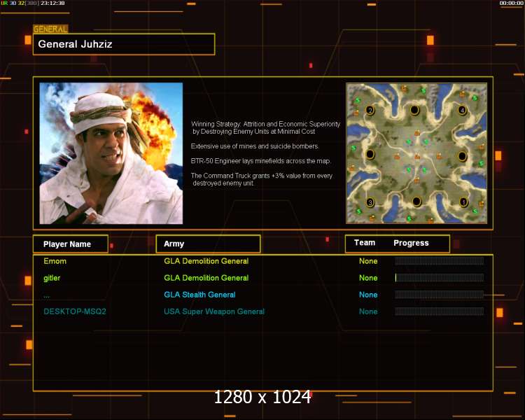This screenshot has height=420, width=525.
Task: Click gitler's loading progress bar
Action: [x=440, y=278]
